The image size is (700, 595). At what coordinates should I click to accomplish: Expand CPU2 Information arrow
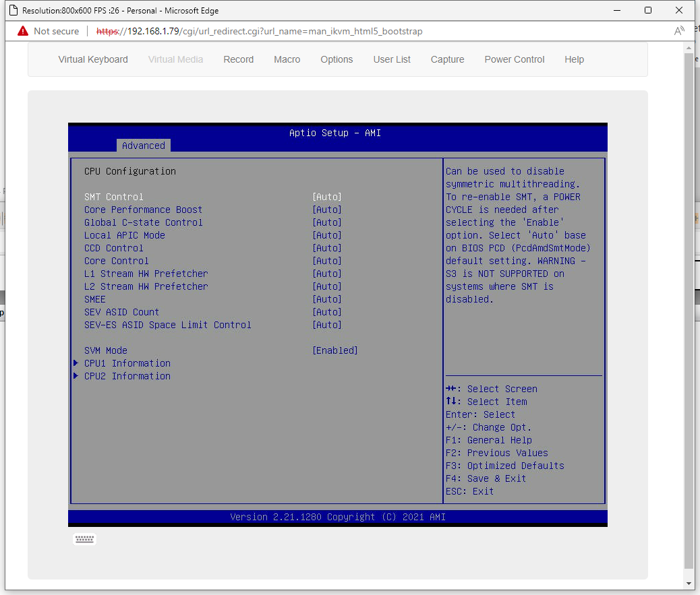point(76,376)
